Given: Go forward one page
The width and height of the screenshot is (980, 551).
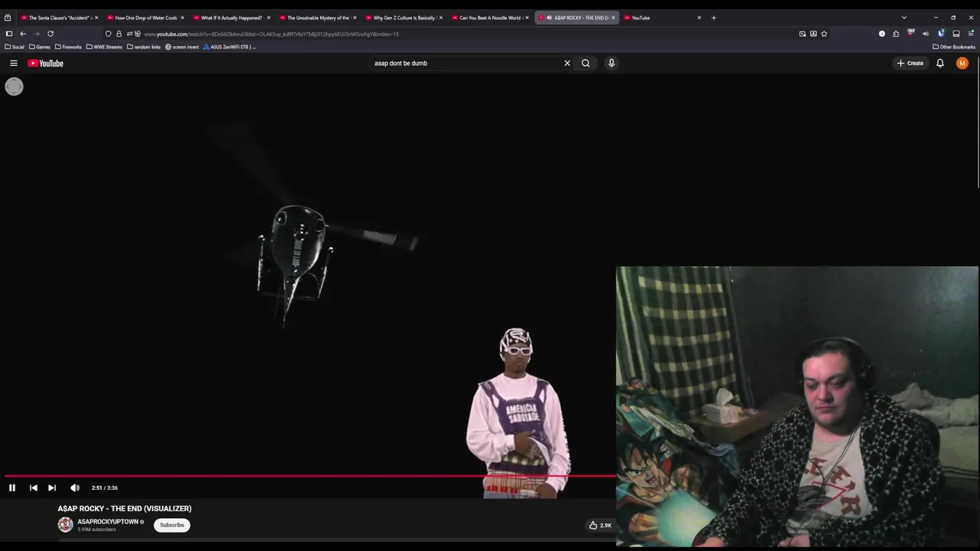Looking at the screenshot, I should coord(36,34).
